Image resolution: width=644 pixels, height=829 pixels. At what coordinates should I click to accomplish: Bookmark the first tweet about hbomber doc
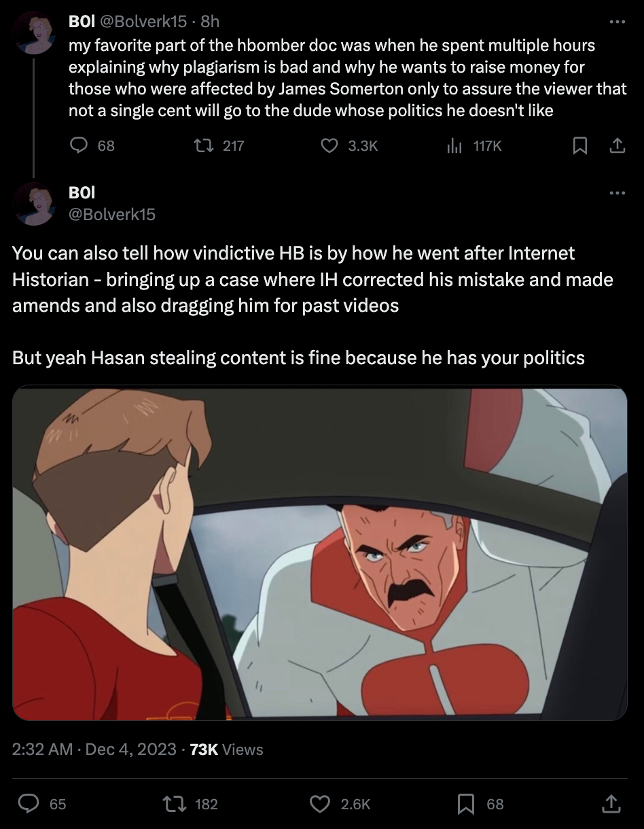580,145
